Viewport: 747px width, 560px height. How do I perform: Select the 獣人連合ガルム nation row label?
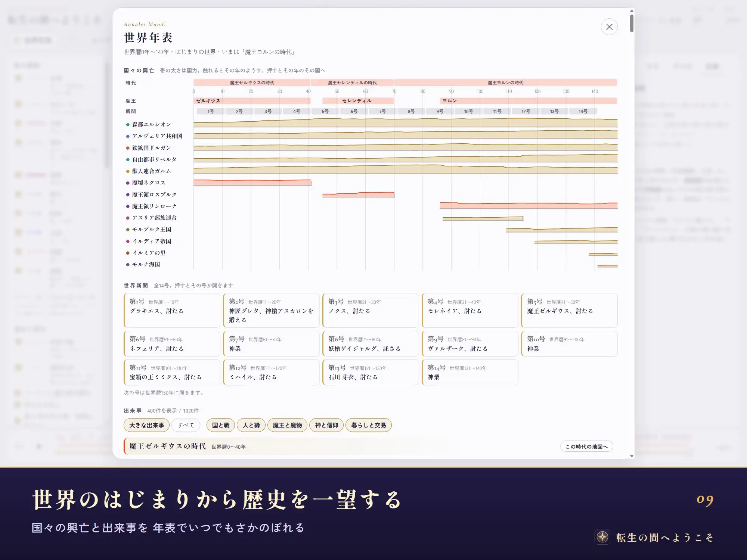pyautogui.click(x=151, y=171)
